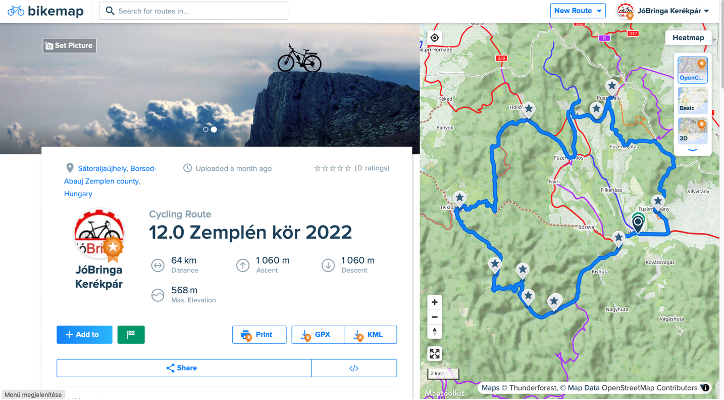Open fullscreen map view icon
This screenshot has width=724, height=400.
[434, 354]
